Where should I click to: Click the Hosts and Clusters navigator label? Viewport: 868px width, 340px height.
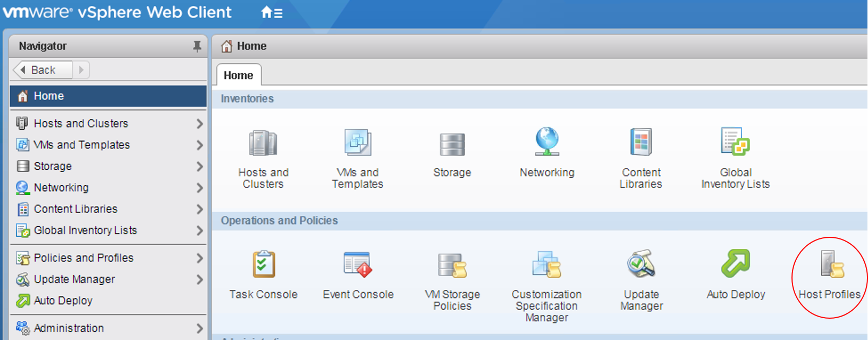click(x=81, y=123)
